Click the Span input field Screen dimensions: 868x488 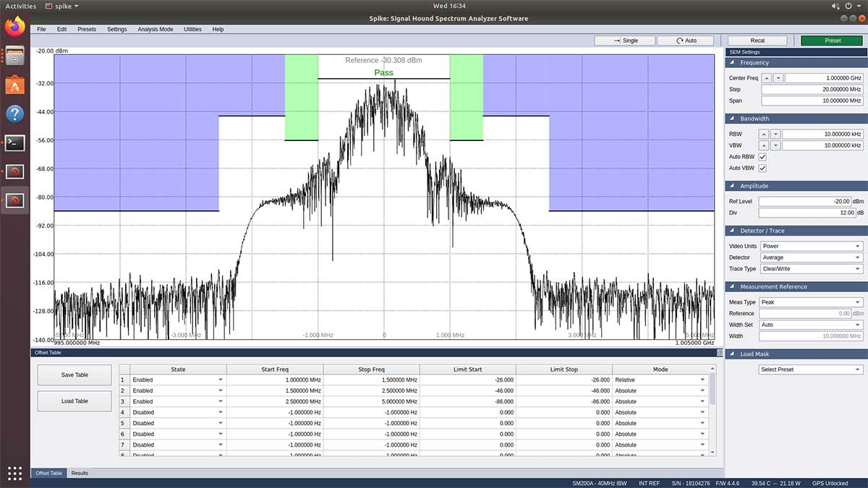811,100
